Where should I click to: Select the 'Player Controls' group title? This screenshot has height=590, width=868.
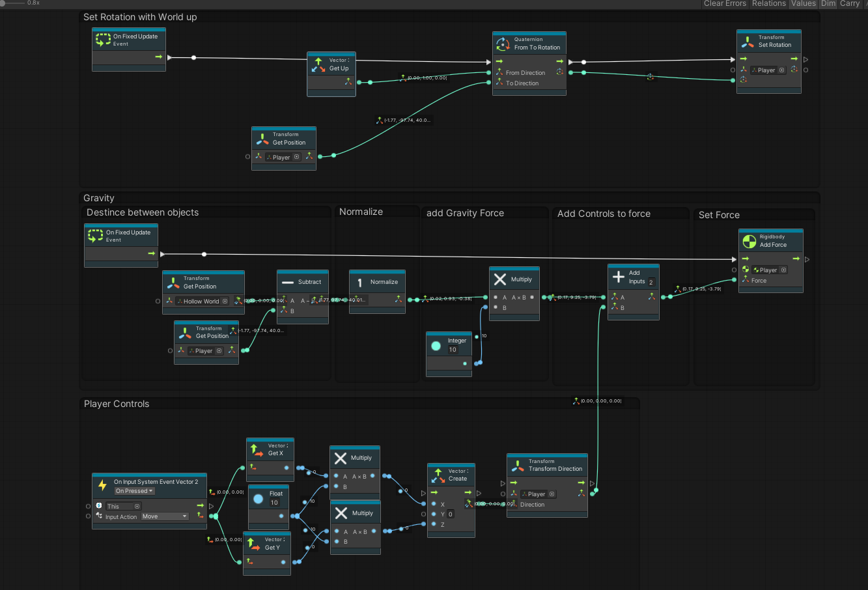(117, 404)
